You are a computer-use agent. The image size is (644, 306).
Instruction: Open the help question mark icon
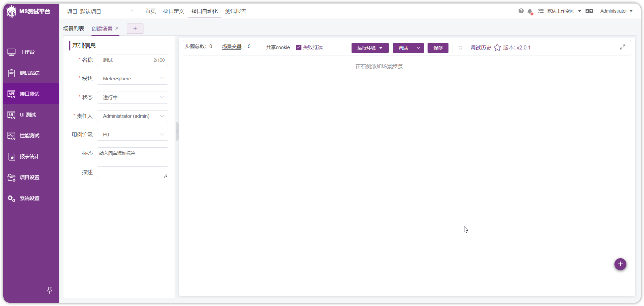[x=521, y=11]
